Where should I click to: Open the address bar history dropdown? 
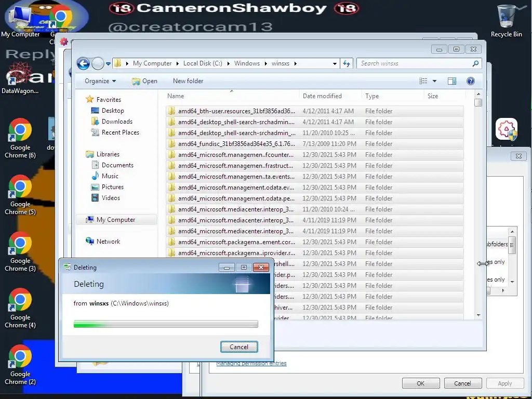[335, 63]
